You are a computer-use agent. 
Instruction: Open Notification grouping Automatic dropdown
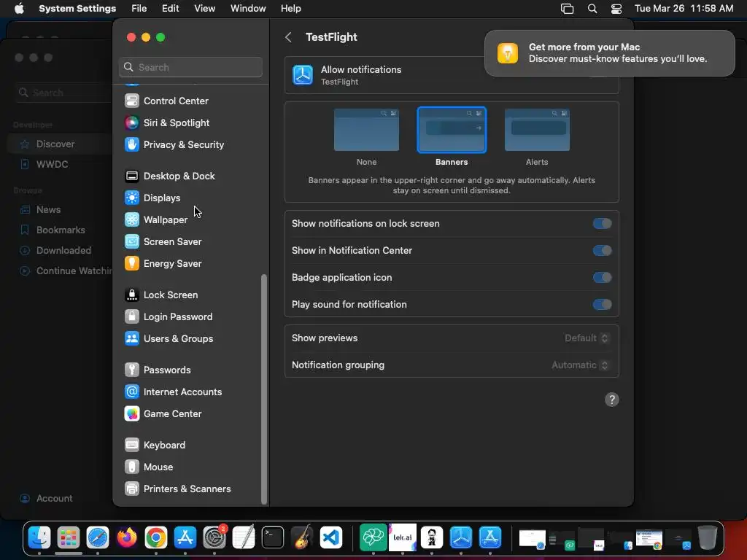coord(580,365)
